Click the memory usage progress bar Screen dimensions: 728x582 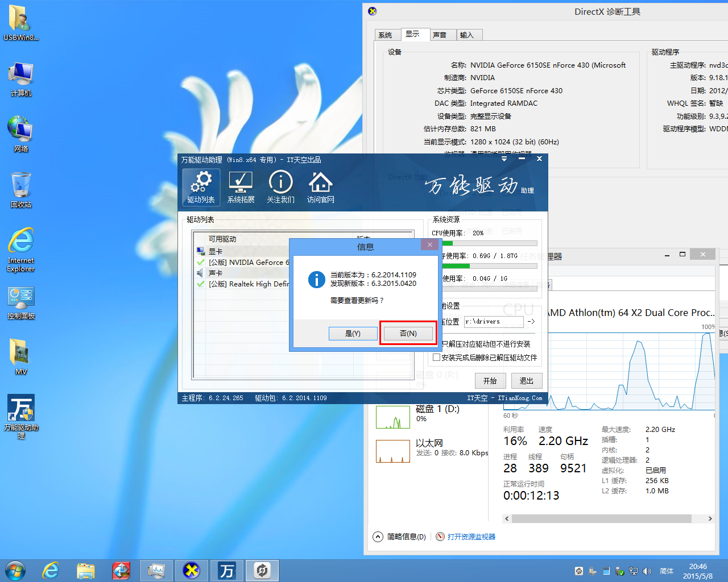click(490, 265)
